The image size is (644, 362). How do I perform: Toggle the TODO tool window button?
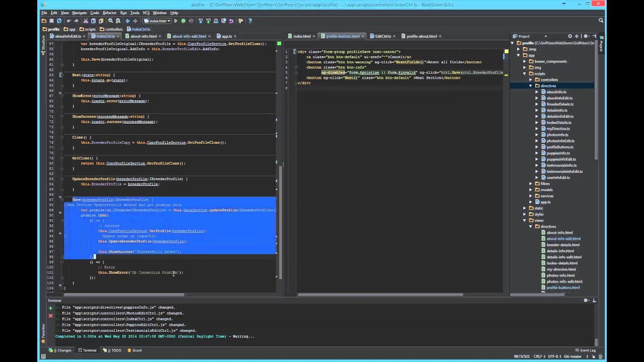coord(112,350)
